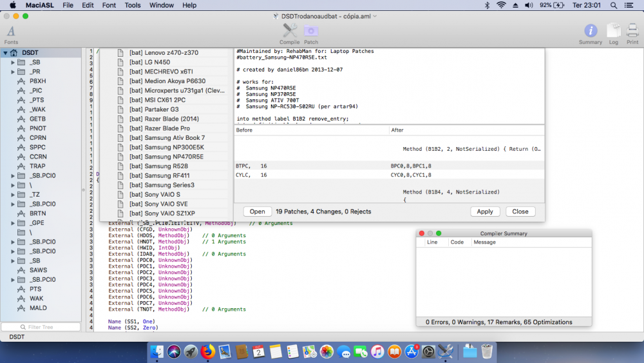This screenshot has height=363, width=644.
Task: Close the Compiler Summary window
Action: click(x=421, y=233)
